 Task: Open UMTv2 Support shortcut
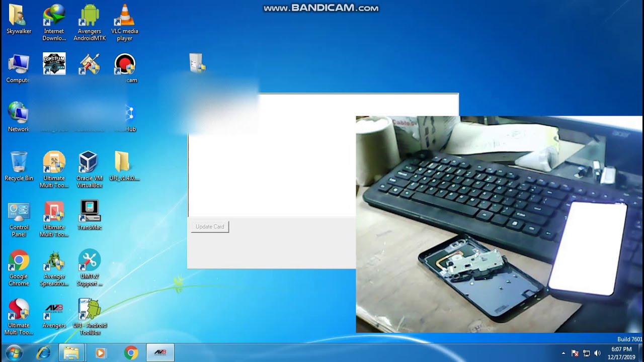pos(90,268)
